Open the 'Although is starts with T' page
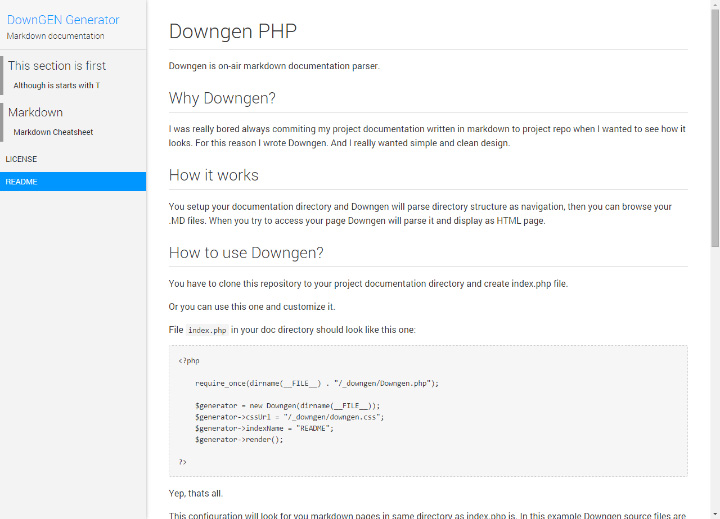The image size is (720, 519). pyautogui.click(x=56, y=85)
